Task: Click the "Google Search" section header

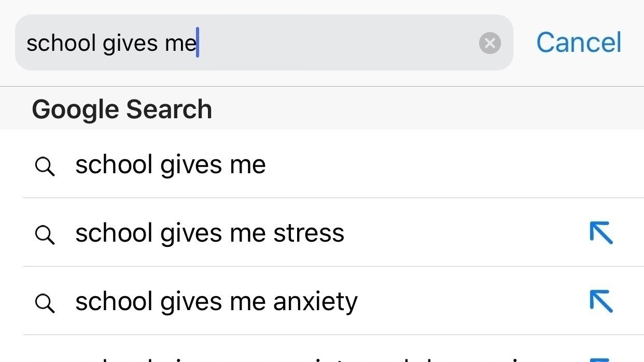Action: 122,109
